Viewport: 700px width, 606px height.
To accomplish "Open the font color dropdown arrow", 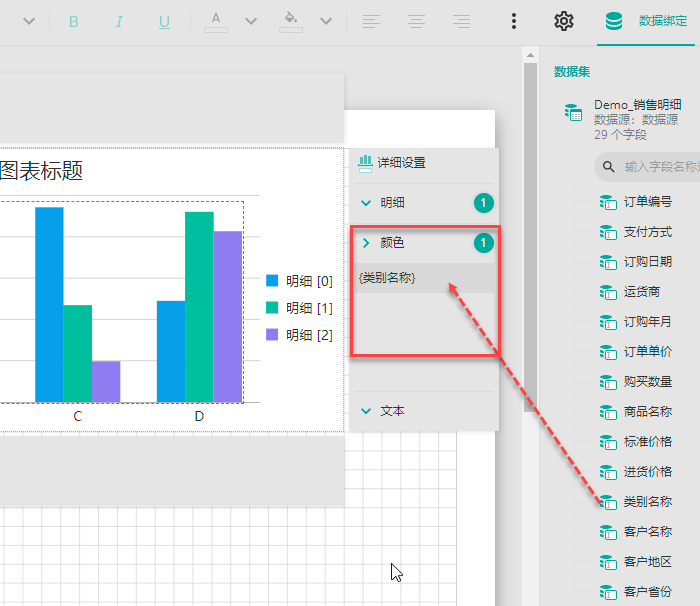I will [x=251, y=21].
